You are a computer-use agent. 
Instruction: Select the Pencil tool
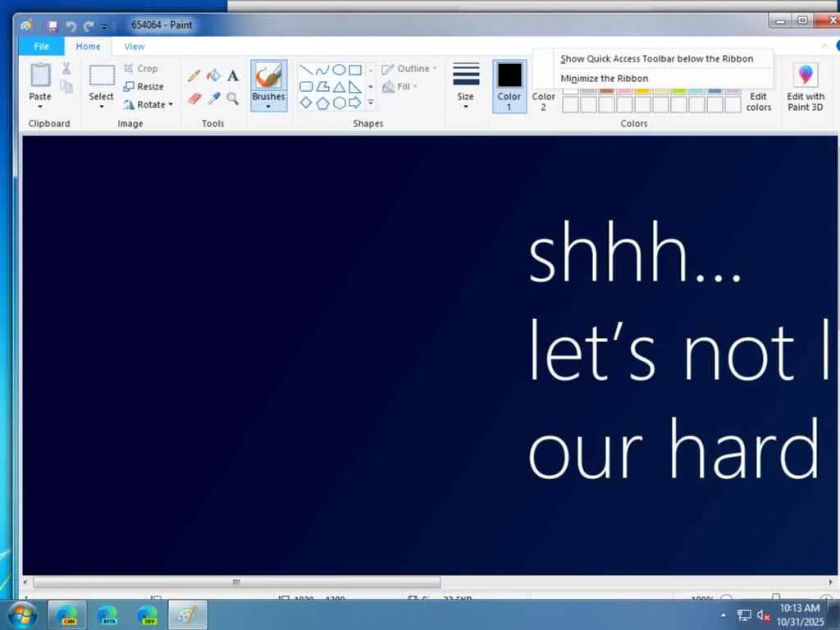point(194,75)
